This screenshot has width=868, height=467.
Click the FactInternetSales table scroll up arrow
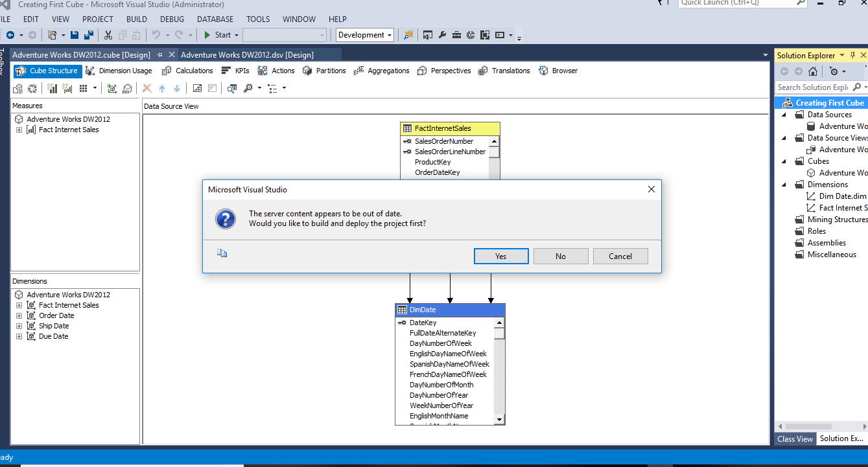click(x=494, y=141)
